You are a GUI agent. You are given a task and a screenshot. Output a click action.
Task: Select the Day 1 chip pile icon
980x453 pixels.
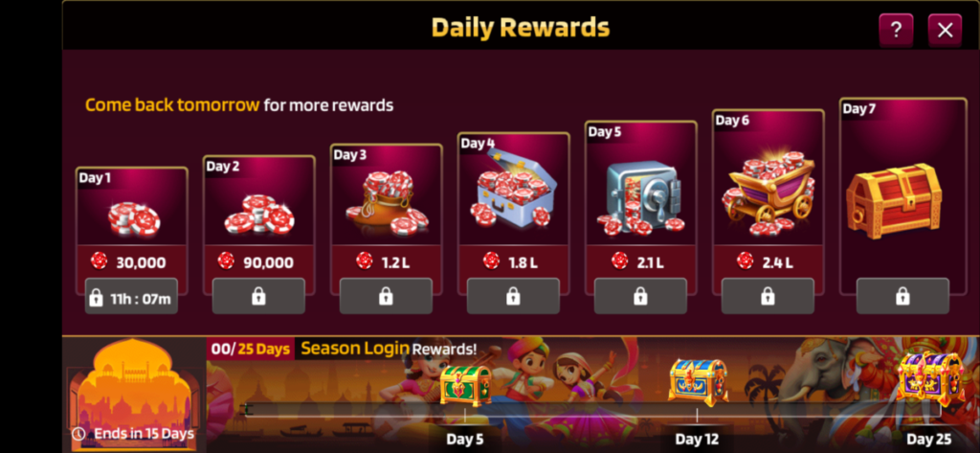coord(134,218)
